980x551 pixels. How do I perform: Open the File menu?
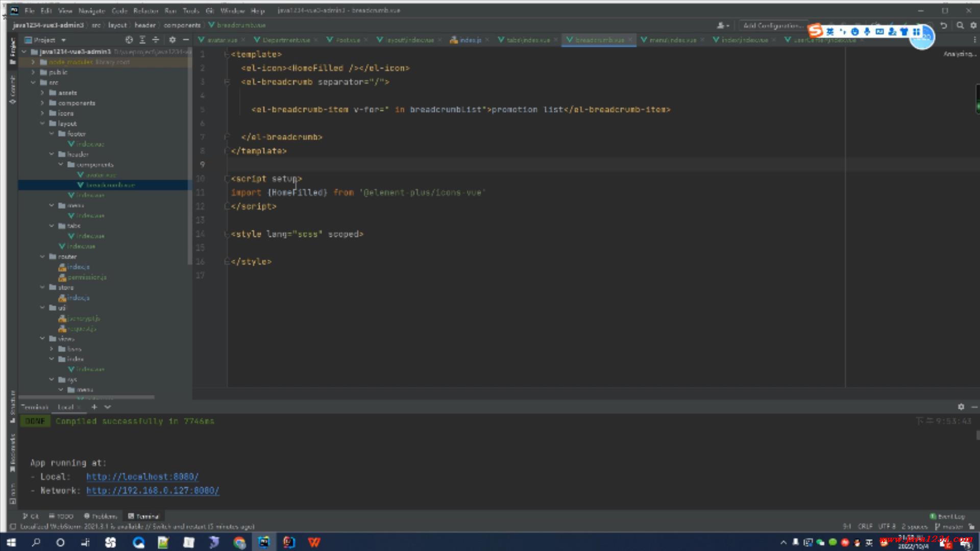coord(30,10)
